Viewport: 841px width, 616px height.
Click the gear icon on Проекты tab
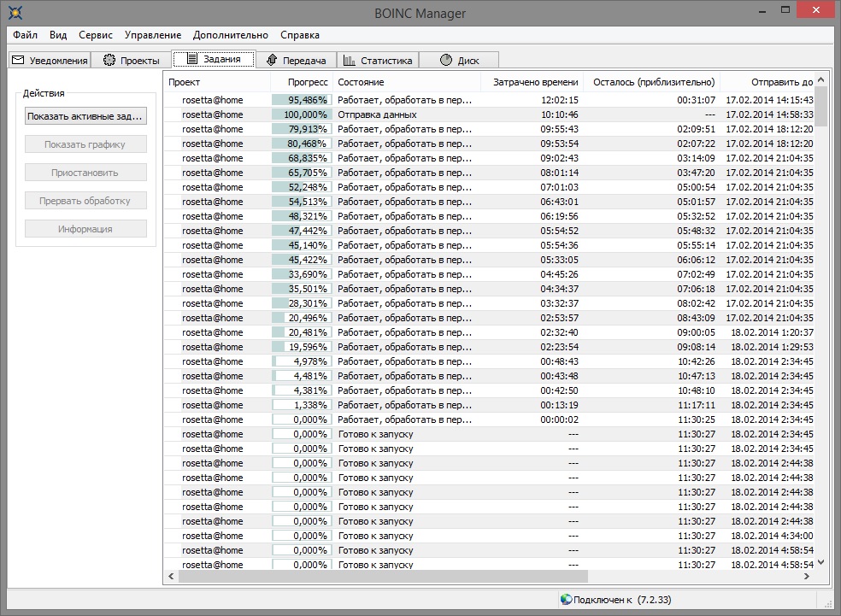(109, 60)
